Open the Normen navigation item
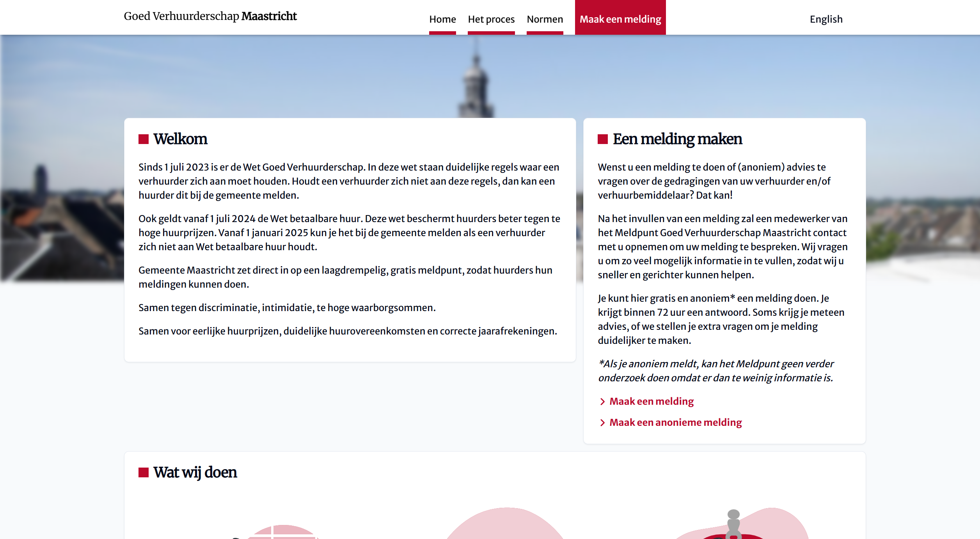This screenshot has height=539, width=980. point(545,19)
